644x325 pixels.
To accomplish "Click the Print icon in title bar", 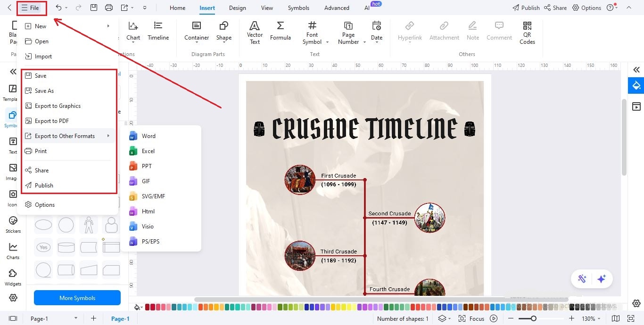I will click(109, 8).
